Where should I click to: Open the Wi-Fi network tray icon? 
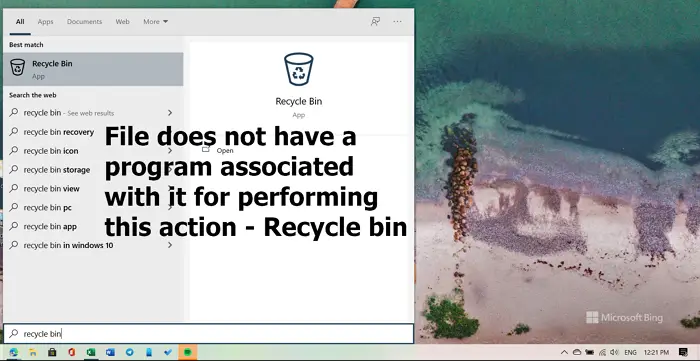(602, 353)
